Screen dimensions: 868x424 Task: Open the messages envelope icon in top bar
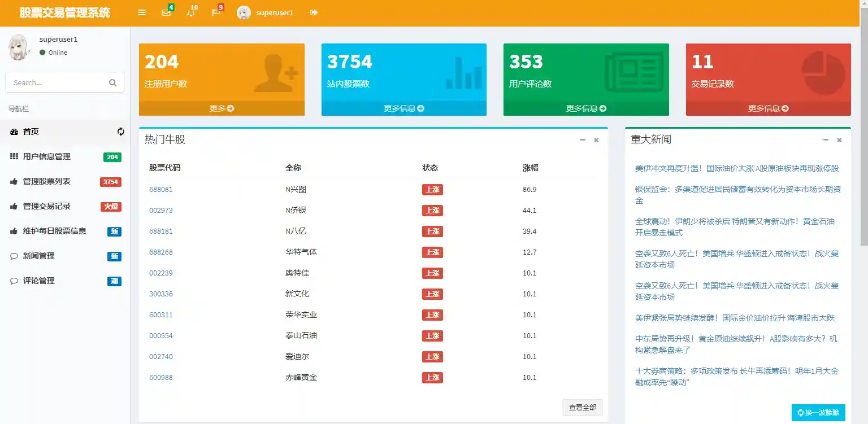pyautogui.click(x=165, y=12)
